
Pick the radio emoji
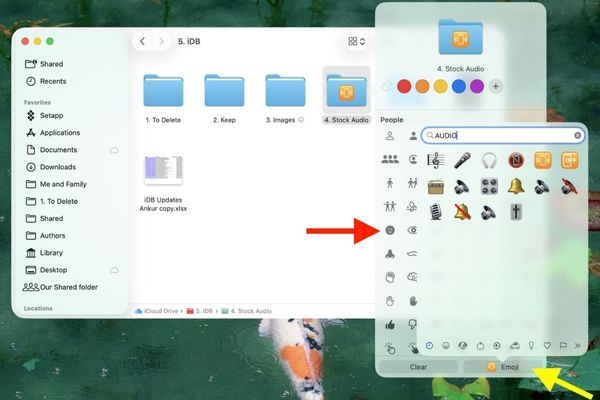pos(435,186)
